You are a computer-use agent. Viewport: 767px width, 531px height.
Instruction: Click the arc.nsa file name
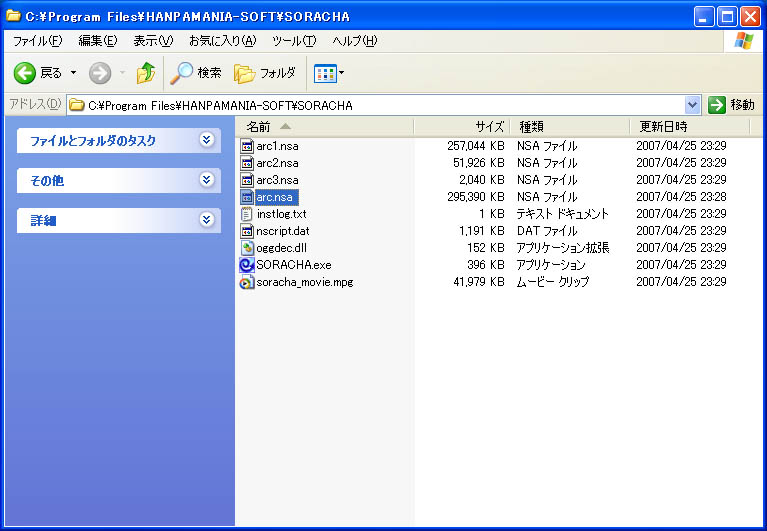pos(274,198)
